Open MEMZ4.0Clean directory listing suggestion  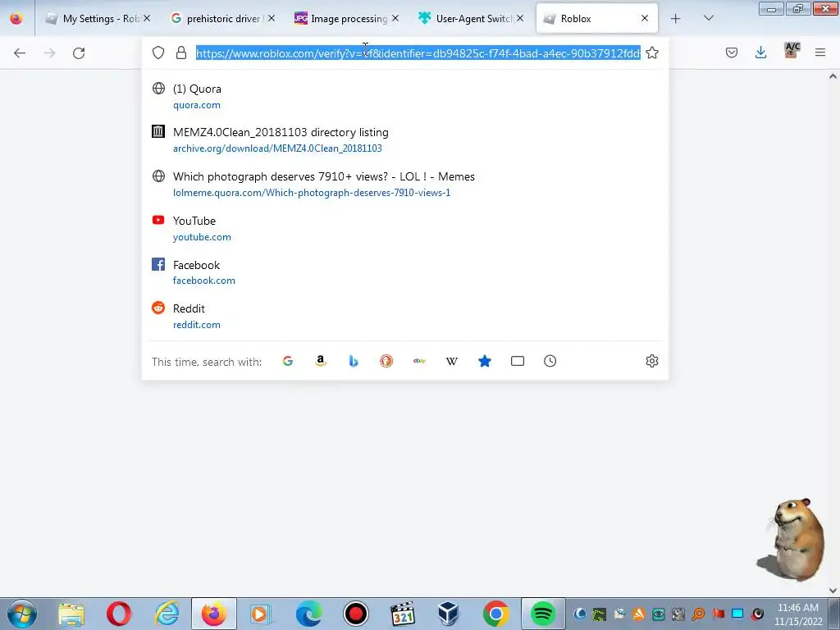tap(405, 139)
